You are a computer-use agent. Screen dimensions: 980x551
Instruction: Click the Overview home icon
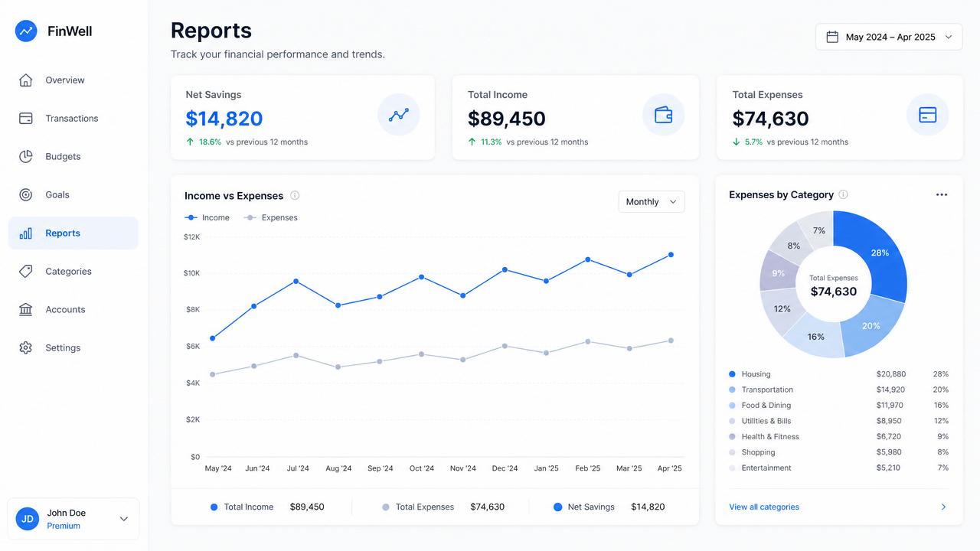pyautogui.click(x=26, y=80)
